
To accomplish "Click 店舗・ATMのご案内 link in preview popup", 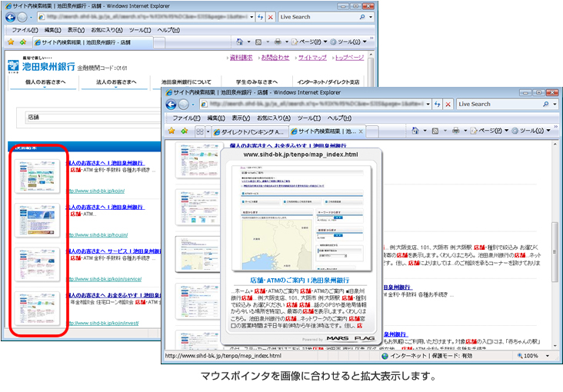I will tap(300, 280).
